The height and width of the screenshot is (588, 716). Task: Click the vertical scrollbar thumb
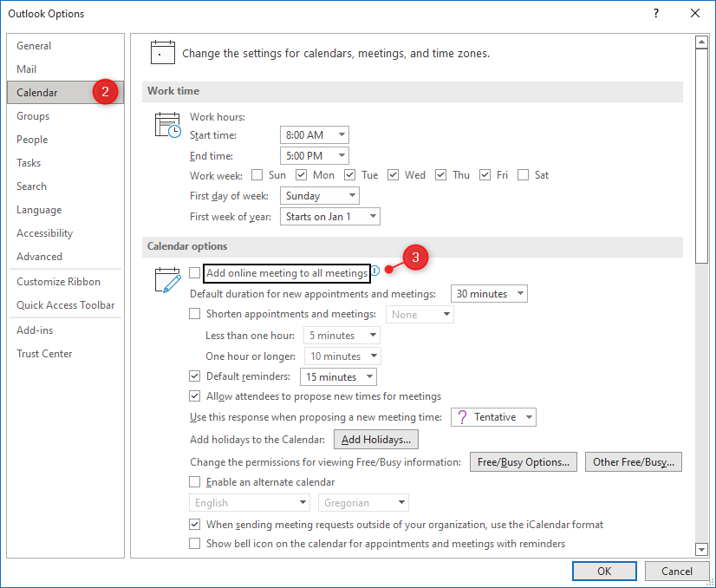(x=701, y=156)
